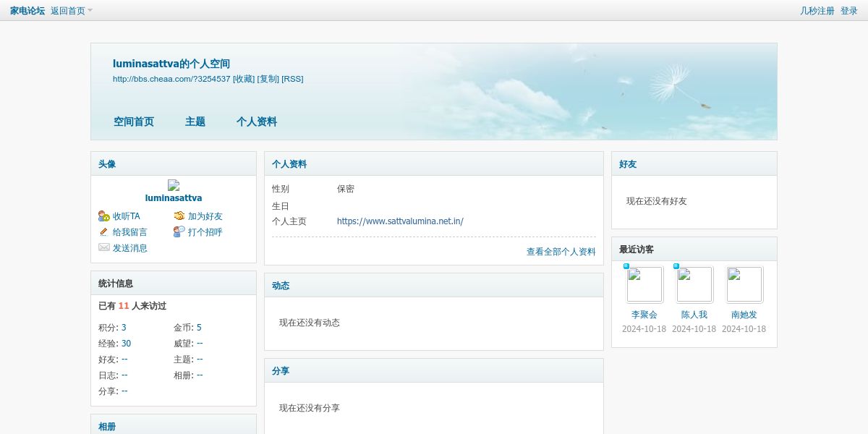This screenshot has height=434, width=868.
Task: Open visitor 李聚会 avatar thumbnail
Action: click(x=644, y=284)
